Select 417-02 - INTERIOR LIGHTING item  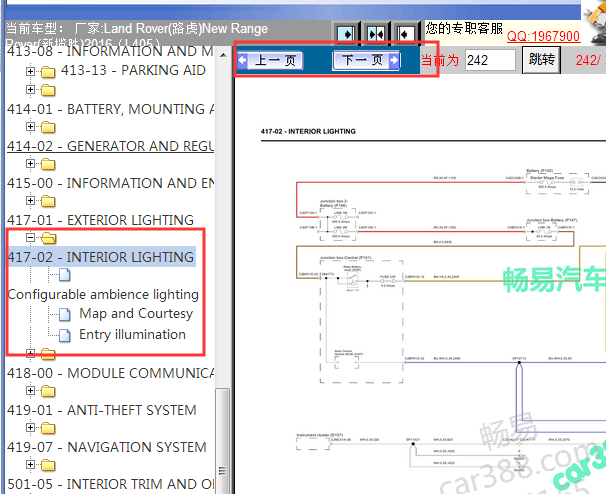point(101,257)
